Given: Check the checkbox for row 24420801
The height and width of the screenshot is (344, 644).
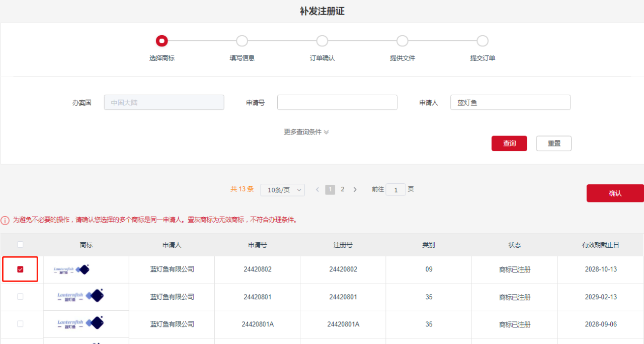Looking at the screenshot, I should (20, 297).
